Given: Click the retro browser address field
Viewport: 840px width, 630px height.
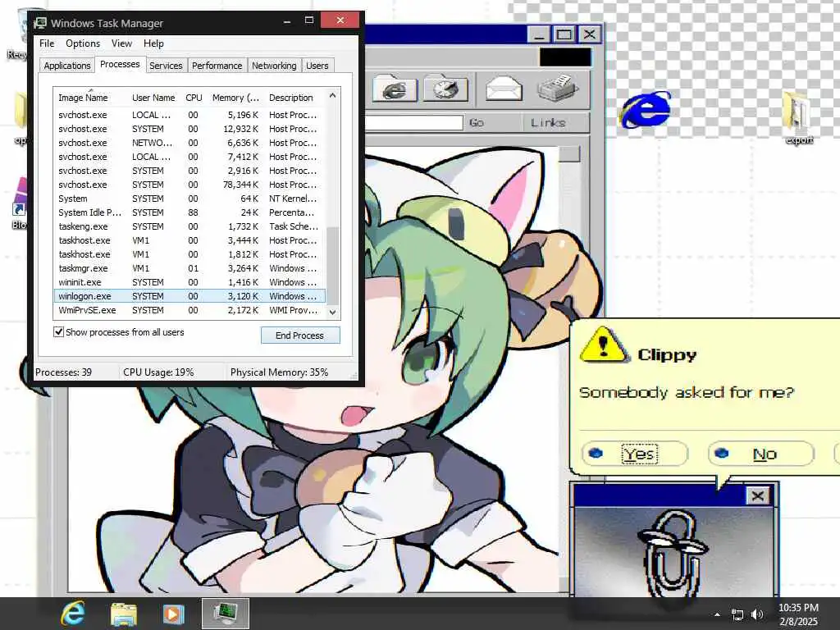Looking at the screenshot, I should 414,123.
